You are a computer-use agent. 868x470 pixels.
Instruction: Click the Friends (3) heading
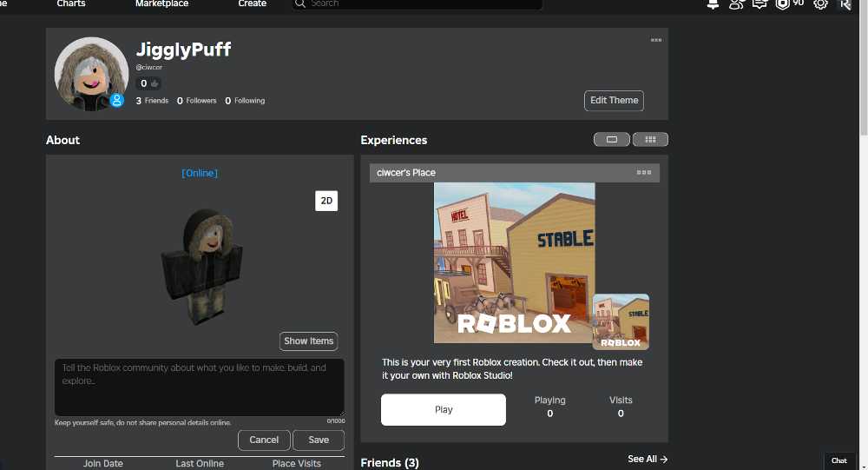[389, 462]
